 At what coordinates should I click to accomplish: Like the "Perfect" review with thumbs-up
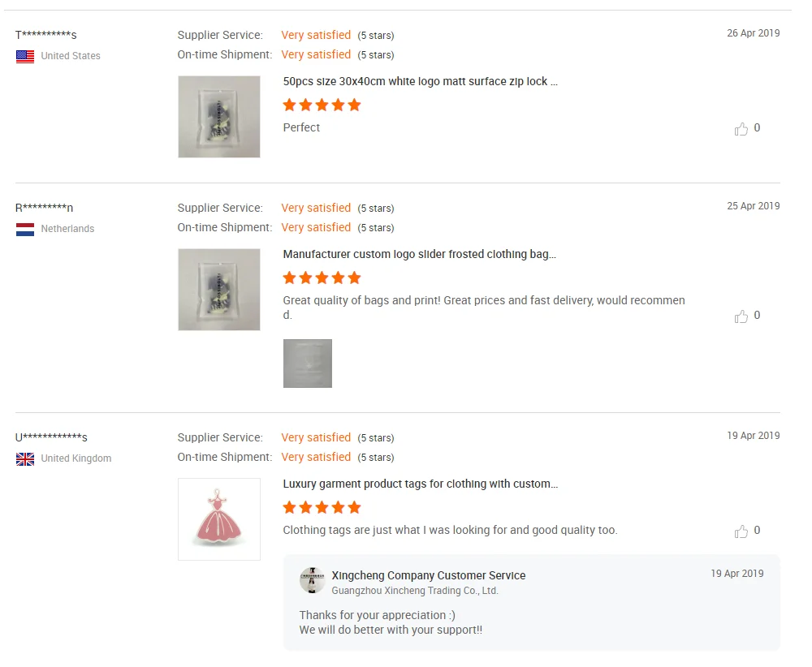click(741, 129)
